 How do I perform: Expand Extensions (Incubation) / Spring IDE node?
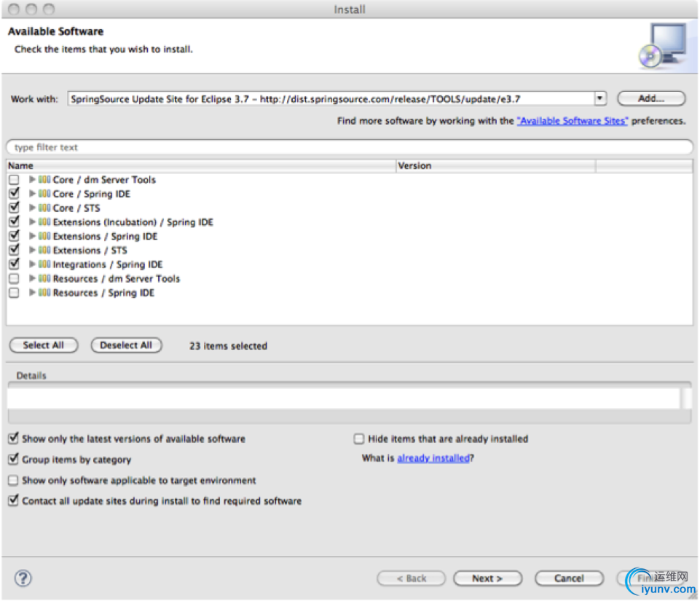tap(32, 222)
